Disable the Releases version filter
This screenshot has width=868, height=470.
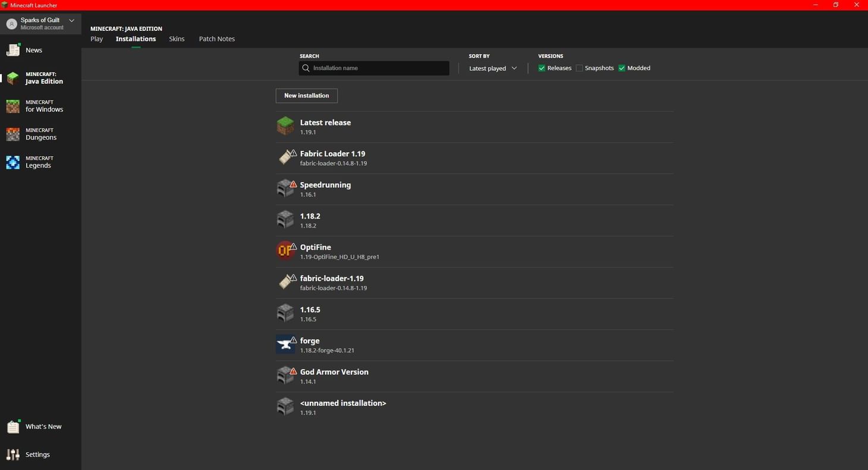click(x=542, y=68)
